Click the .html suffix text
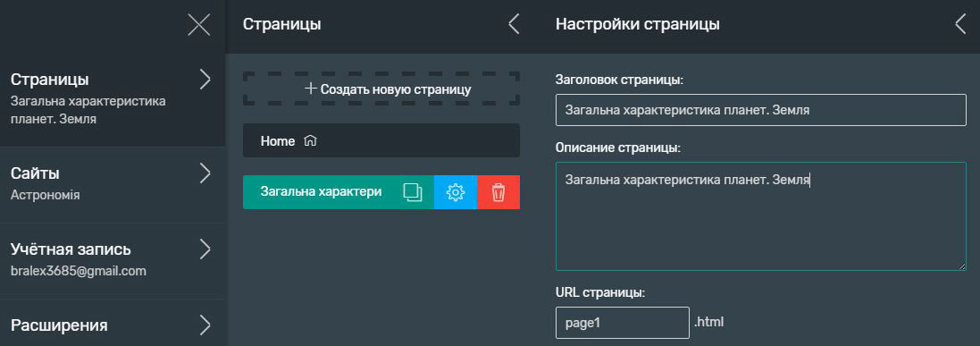This screenshot has height=346, width=980. (708, 322)
